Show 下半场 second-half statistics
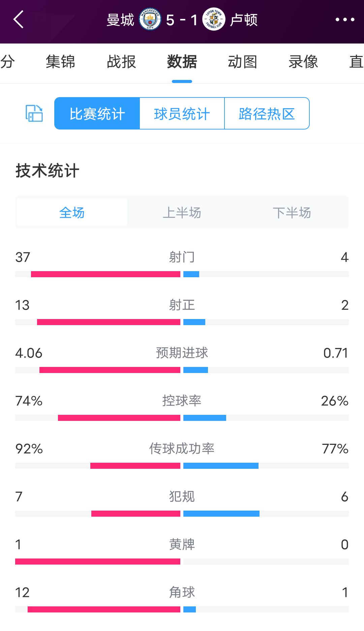This screenshot has height=631, width=364. 292,212
